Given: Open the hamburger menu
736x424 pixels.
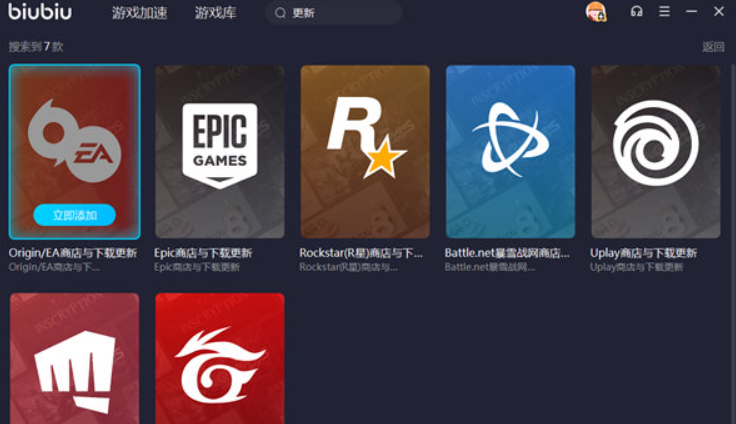Looking at the screenshot, I should pos(664,12).
